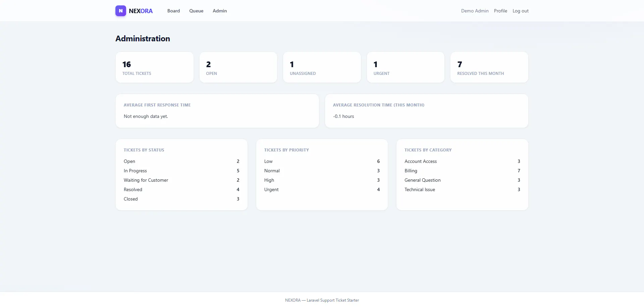Go to the Queue page
644x308 pixels.
click(x=196, y=11)
